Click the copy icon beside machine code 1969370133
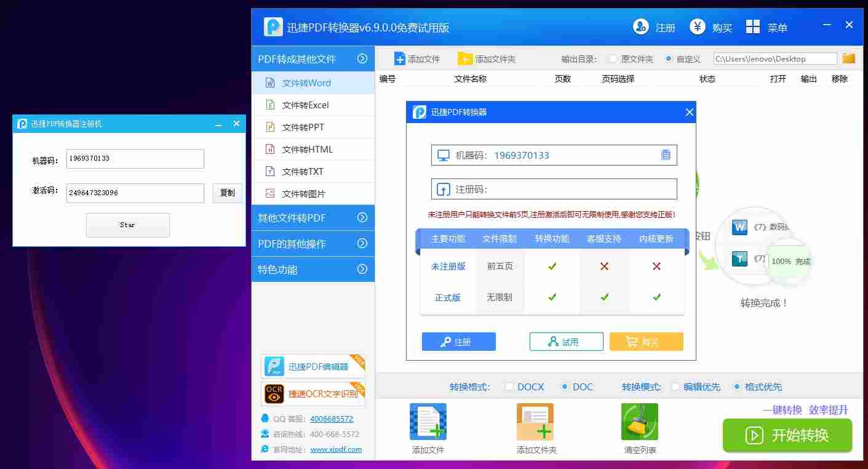Viewport: 868px width, 469px height. tap(666, 155)
